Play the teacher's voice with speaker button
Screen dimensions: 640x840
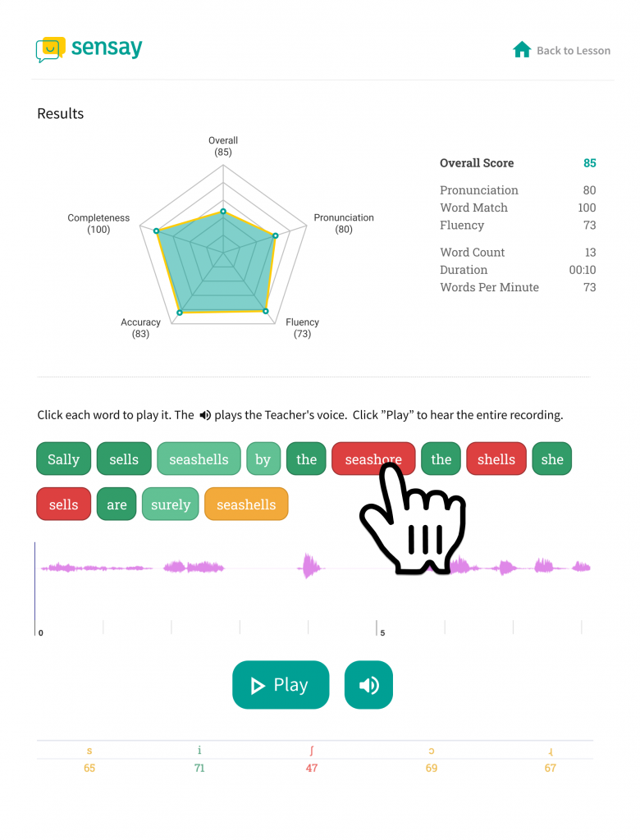pos(368,685)
